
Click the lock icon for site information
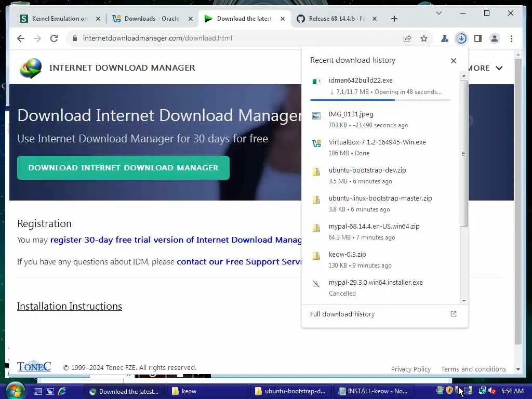75,38
